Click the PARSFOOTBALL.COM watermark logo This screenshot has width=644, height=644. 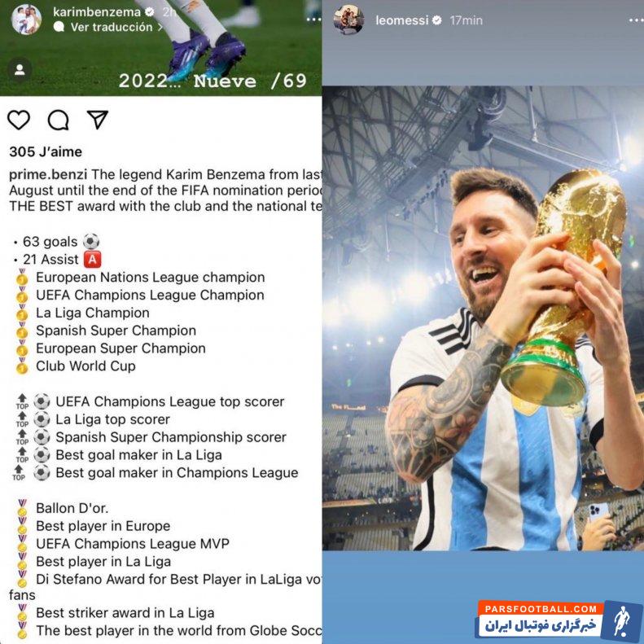click(x=559, y=620)
